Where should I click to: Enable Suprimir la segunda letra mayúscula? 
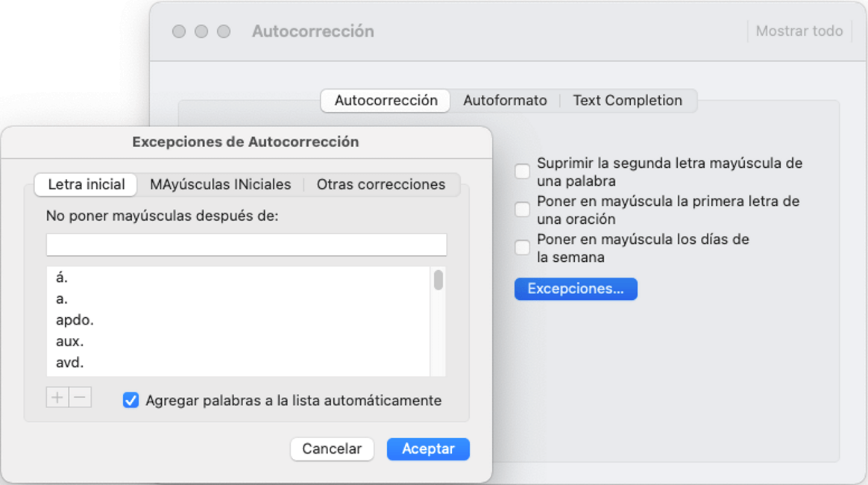coord(522,172)
